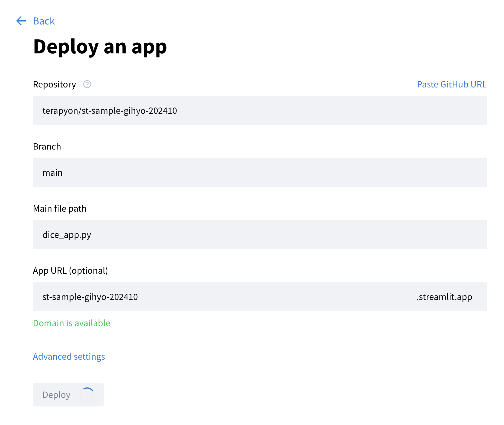Image resolution: width=504 pixels, height=425 pixels.
Task: Click the Paste GitHub URL link
Action: (x=451, y=84)
